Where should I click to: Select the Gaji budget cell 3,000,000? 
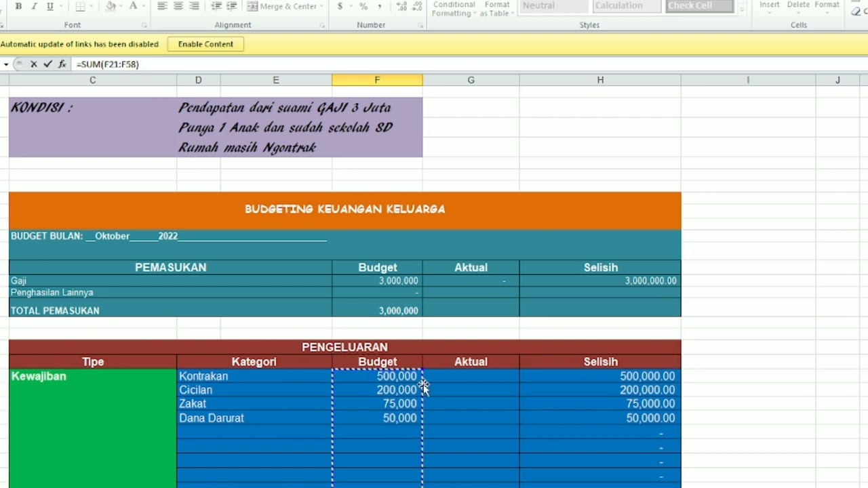377,281
